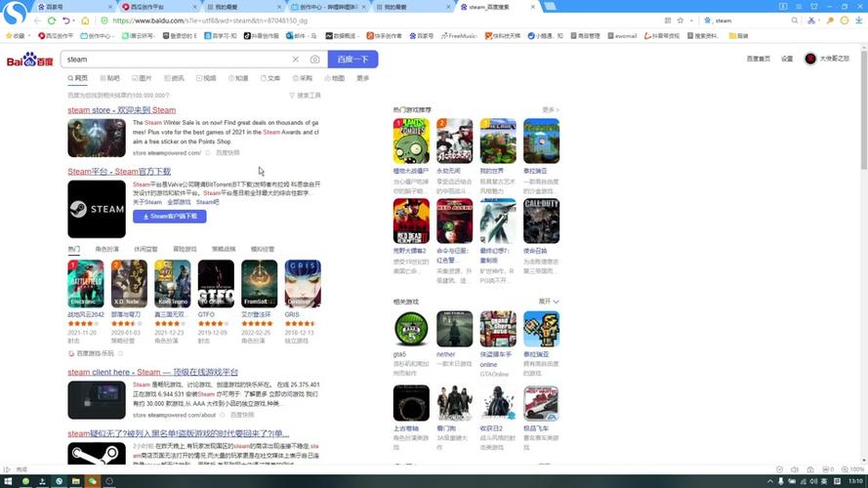The width and height of the screenshot is (868, 488).
Task: Click the Baidu logo
Action: pos(29,60)
